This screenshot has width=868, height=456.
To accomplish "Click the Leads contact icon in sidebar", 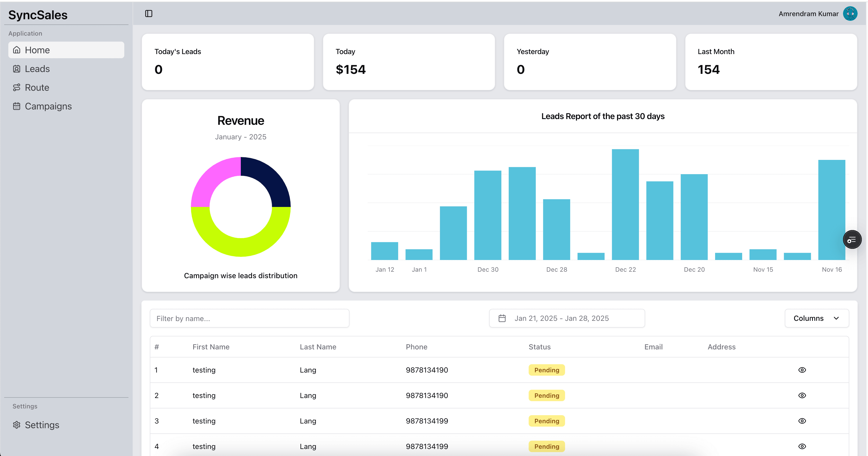I will click(x=16, y=69).
